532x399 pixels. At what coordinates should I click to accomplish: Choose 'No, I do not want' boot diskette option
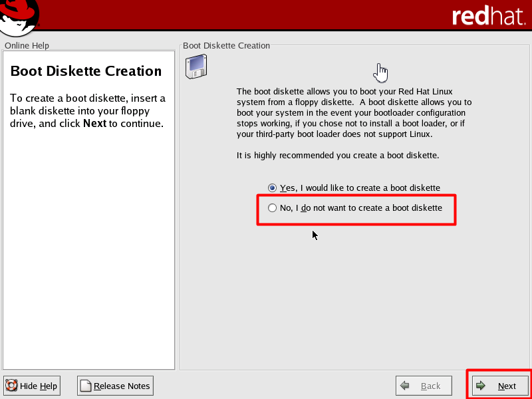point(355,208)
